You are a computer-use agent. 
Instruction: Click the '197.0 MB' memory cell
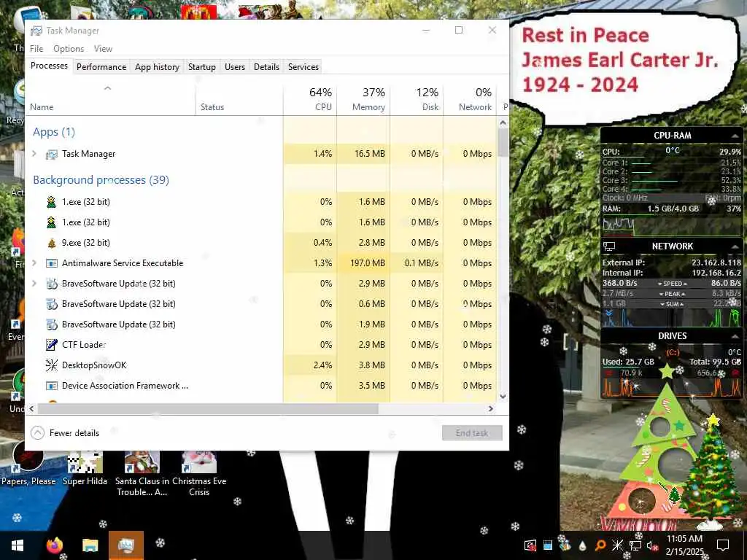tap(363, 262)
